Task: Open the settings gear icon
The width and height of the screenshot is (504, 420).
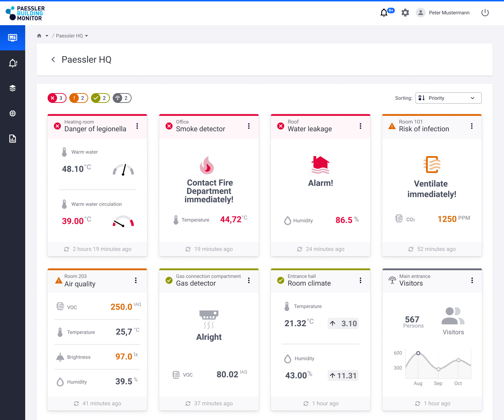Action: pyautogui.click(x=405, y=13)
